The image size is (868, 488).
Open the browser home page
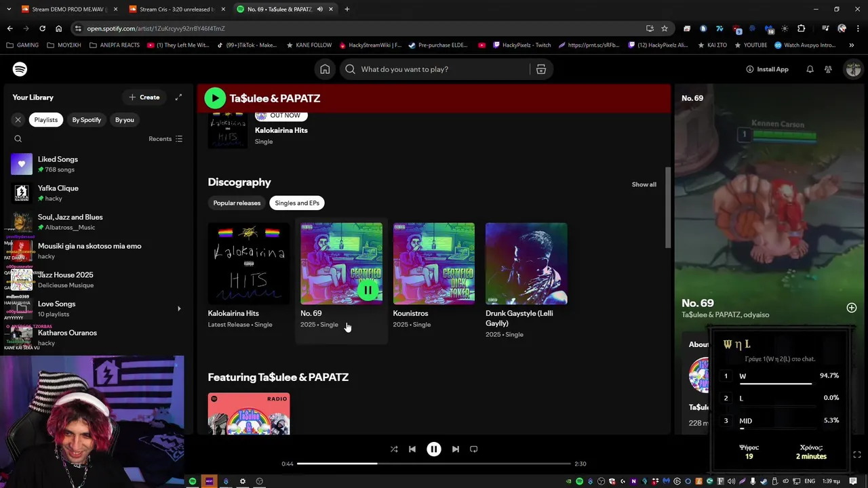[58, 28]
